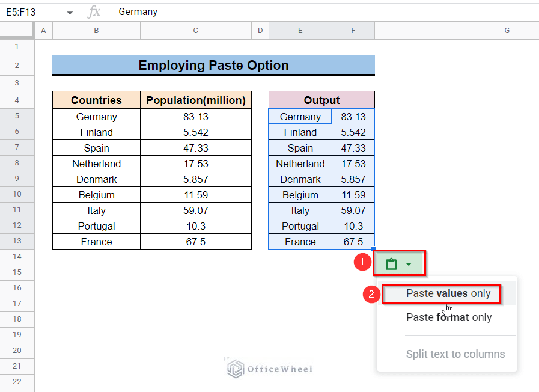539x392 pixels.
Task: Click the fx function icon
Action: tap(94, 12)
